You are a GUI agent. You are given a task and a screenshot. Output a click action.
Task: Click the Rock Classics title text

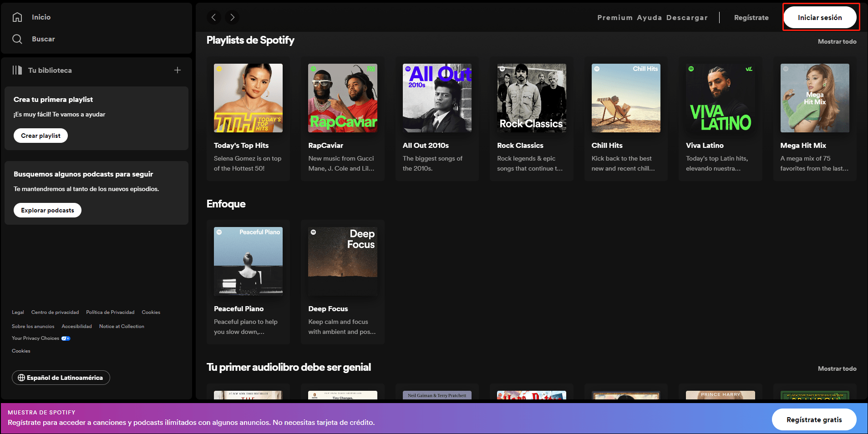click(520, 145)
